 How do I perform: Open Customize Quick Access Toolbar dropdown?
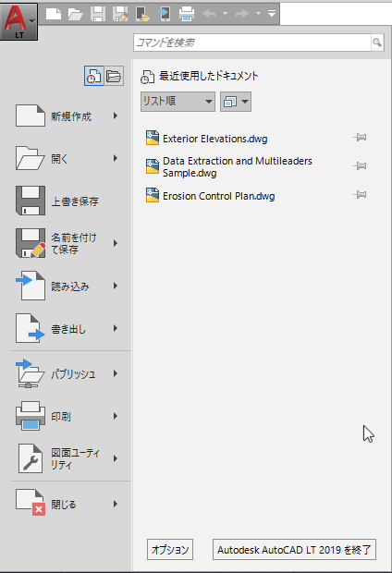(x=272, y=14)
